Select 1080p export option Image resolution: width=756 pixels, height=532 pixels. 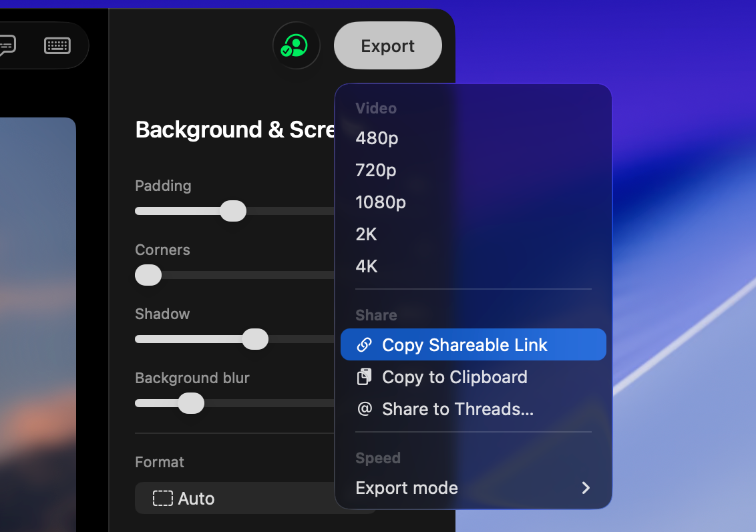473,202
